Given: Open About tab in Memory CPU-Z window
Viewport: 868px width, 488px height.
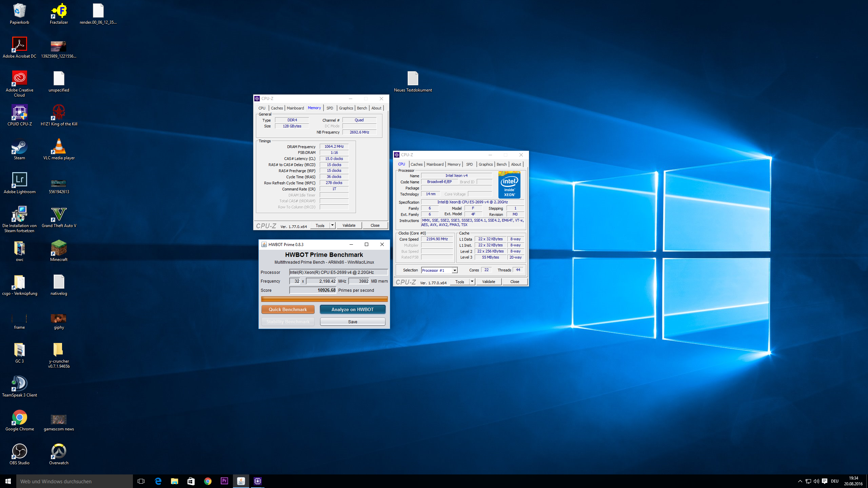Looking at the screenshot, I should pyautogui.click(x=376, y=108).
